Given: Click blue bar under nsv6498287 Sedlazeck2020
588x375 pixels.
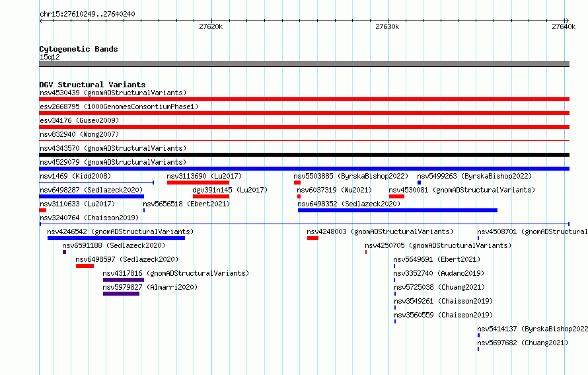Looking at the screenshot, I should (x=91, y=196).
